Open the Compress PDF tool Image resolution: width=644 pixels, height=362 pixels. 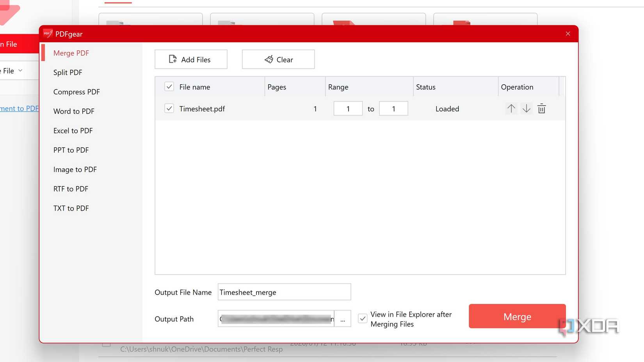pos(76,92)
